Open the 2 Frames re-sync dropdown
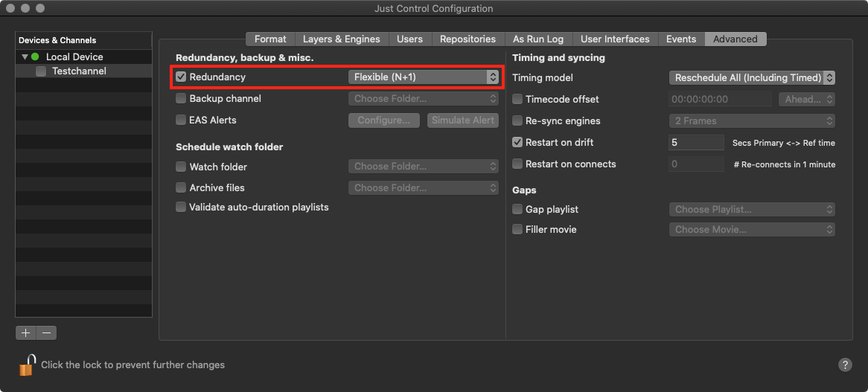The height and width of the screenshot is (392, 868). (x=752, y=121)
